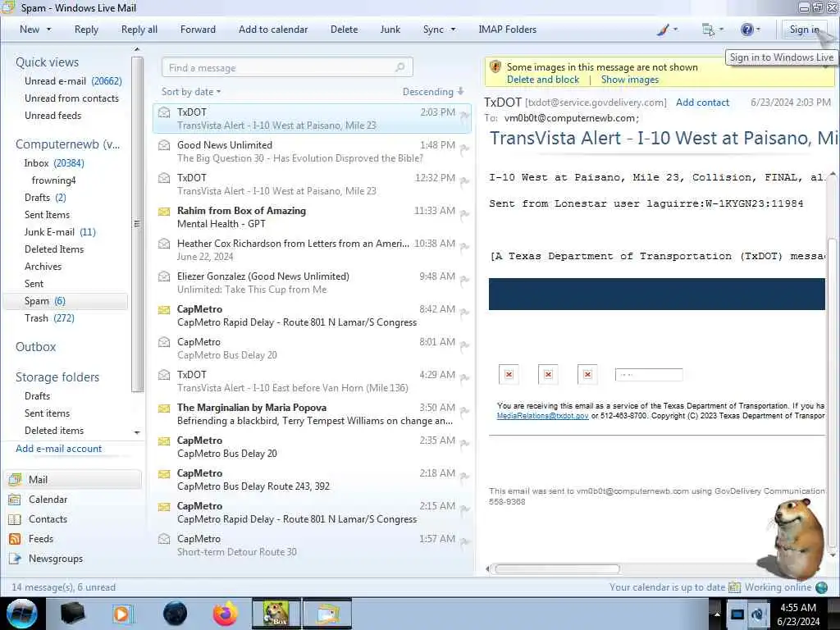Click envelope icon of CapMetro 2:35 AM message

pyautogui.click(x=164, y=441)
